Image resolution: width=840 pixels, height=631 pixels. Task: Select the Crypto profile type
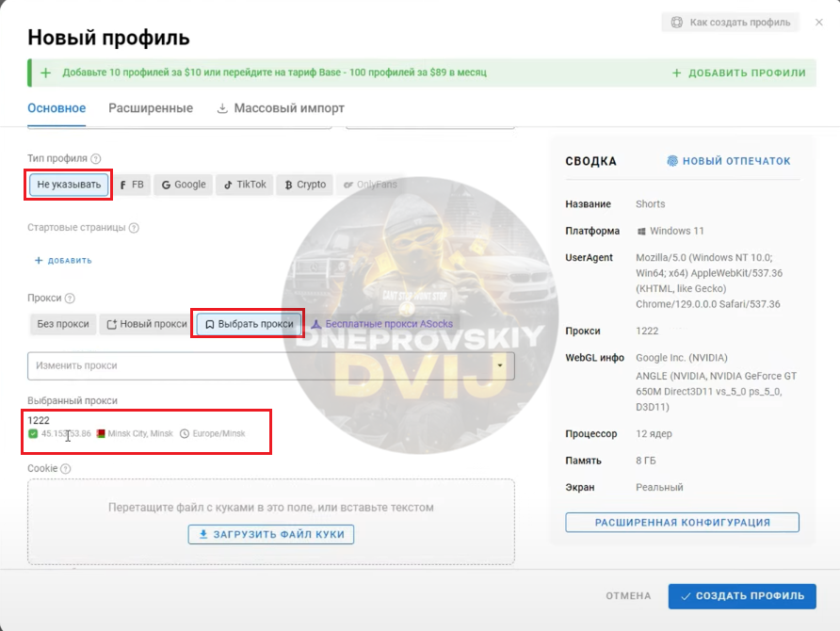[305, 185]
